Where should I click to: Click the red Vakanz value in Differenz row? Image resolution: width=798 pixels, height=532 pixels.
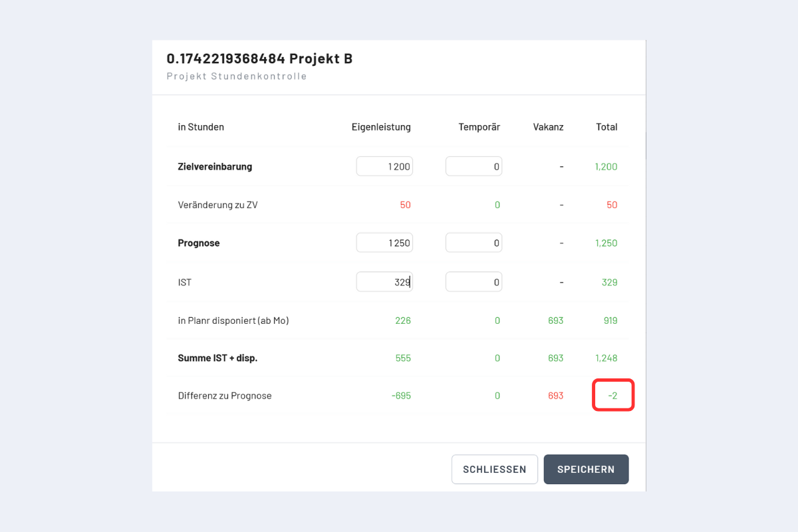[555, 396]
